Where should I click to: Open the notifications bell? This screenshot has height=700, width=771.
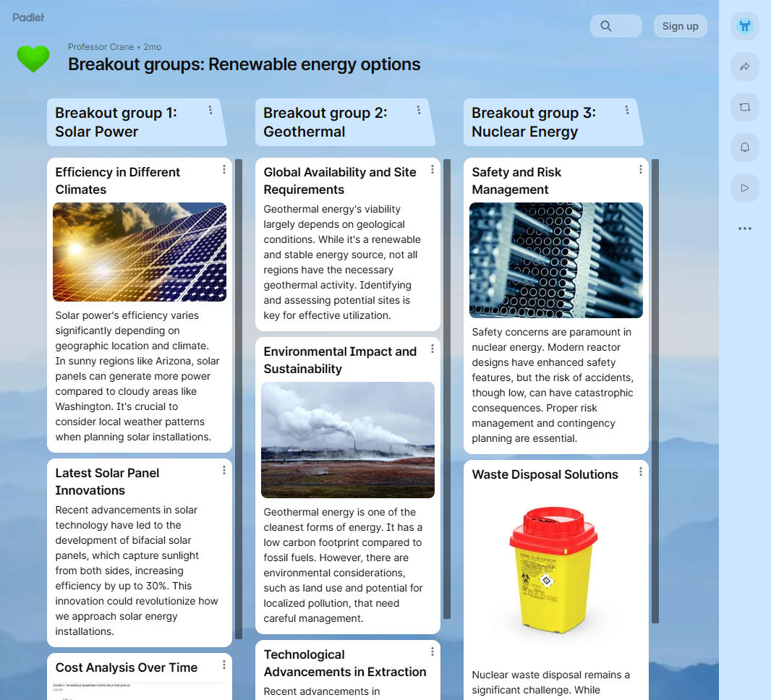(x=744, y=148)
